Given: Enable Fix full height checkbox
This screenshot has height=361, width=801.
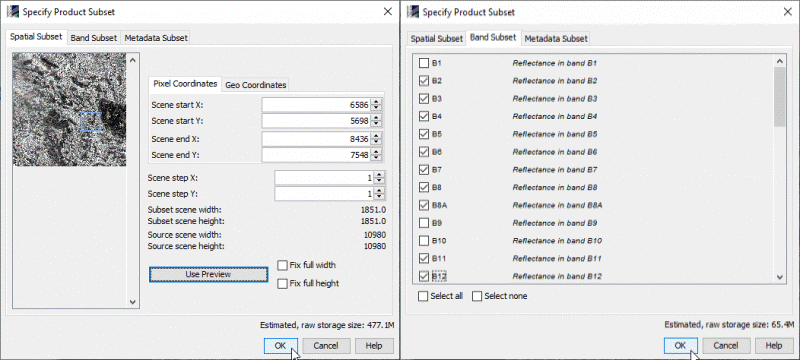Looking at the screenshot, I should pyautogui.click(x=282, y=284).
